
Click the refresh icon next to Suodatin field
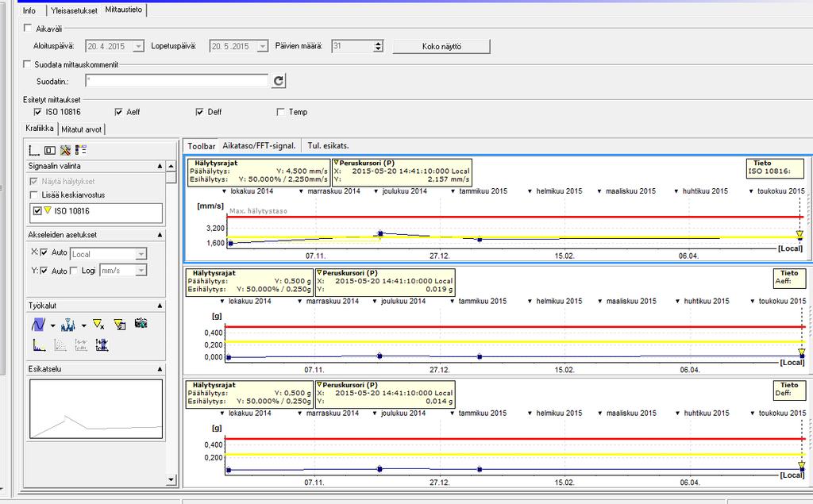279,81
